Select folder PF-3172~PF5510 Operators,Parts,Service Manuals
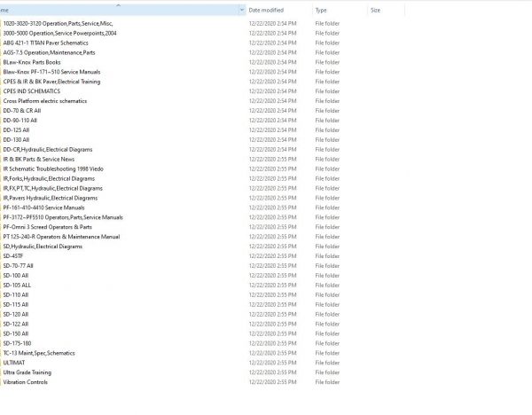 pyautogui.click(x=63, y=217)
